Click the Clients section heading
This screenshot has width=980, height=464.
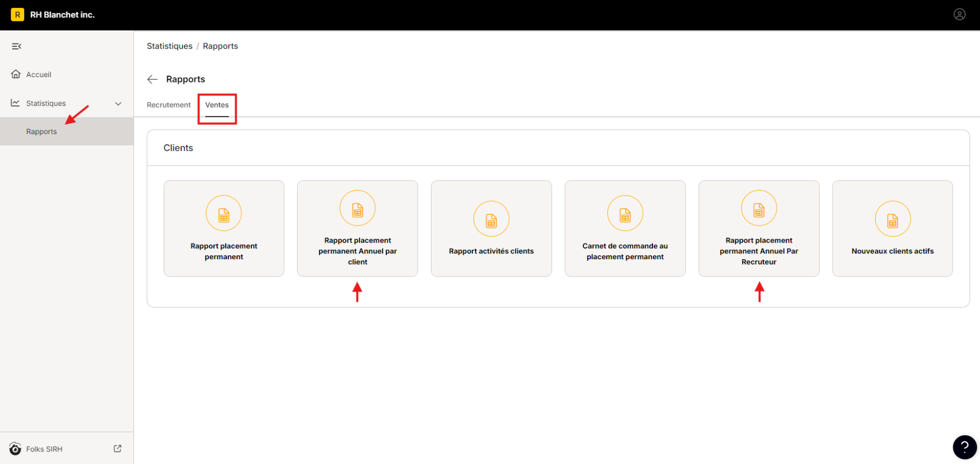(178, 148)
